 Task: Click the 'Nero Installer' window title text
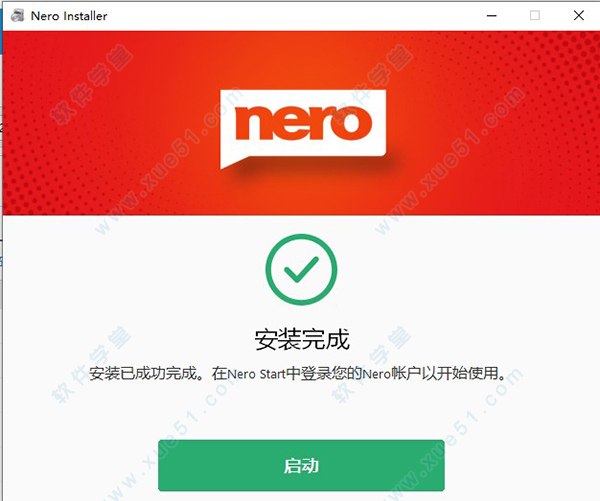pos(69,16)
